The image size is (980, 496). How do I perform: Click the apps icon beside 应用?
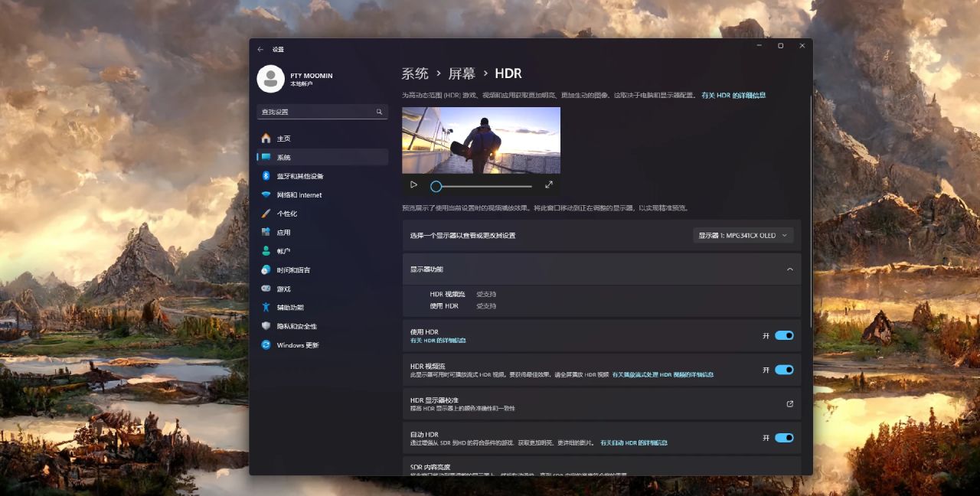click(x=266, y=232)
